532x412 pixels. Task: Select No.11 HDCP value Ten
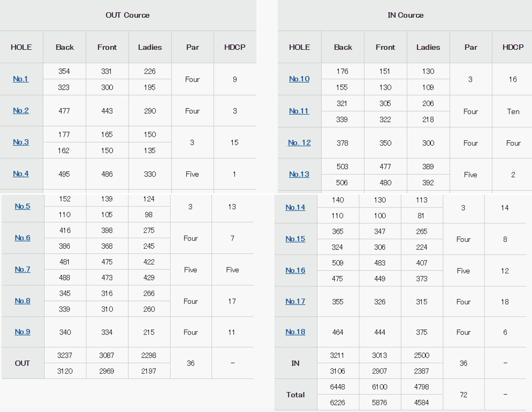[x=513, y=111]
